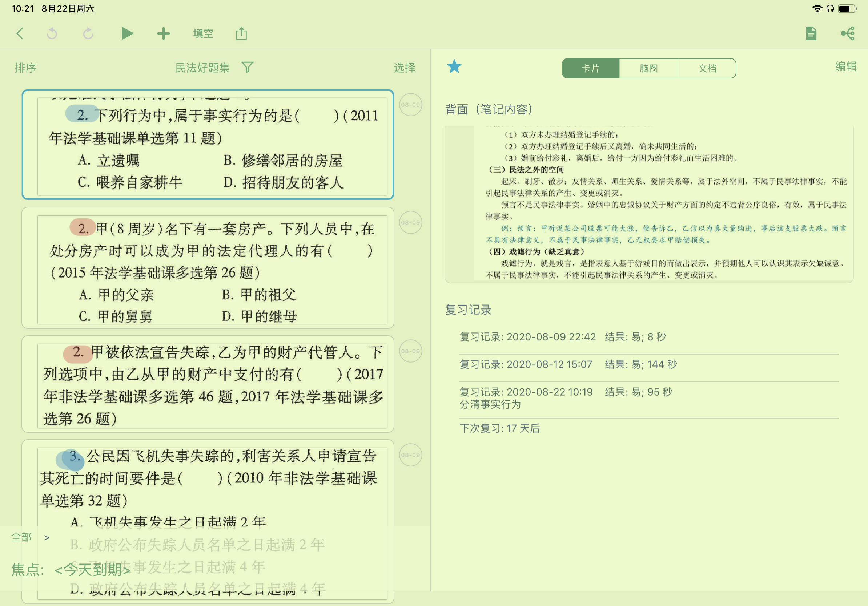Click answer option C. 喂养自家耕牛
Viewport: 868px width, 606px height.
130,182
